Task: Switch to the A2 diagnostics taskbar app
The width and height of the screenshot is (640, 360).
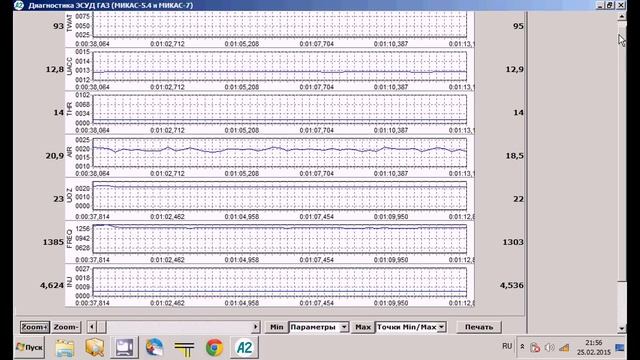Action: (244, 348)
